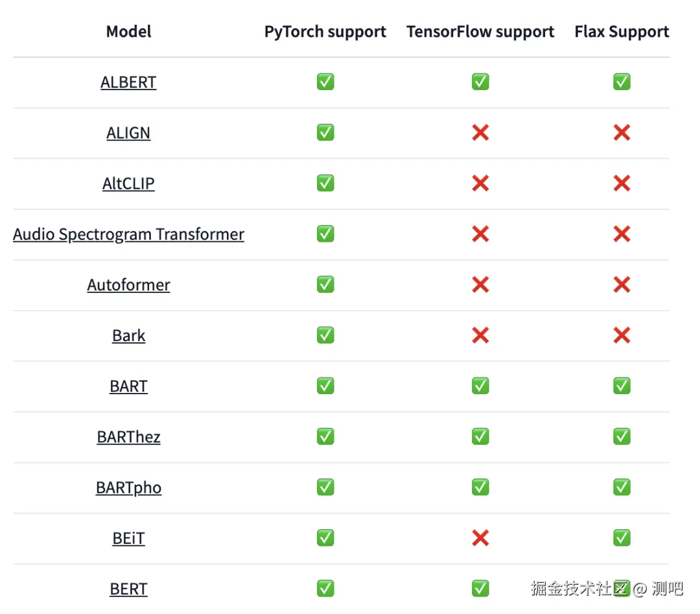Click BART's Flax green checkmark icon
Viewport: 700px width, 614px height.
point(622,386)
